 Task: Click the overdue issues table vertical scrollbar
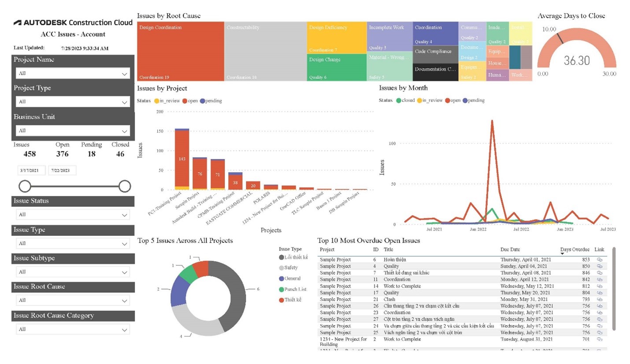(614, 288)
